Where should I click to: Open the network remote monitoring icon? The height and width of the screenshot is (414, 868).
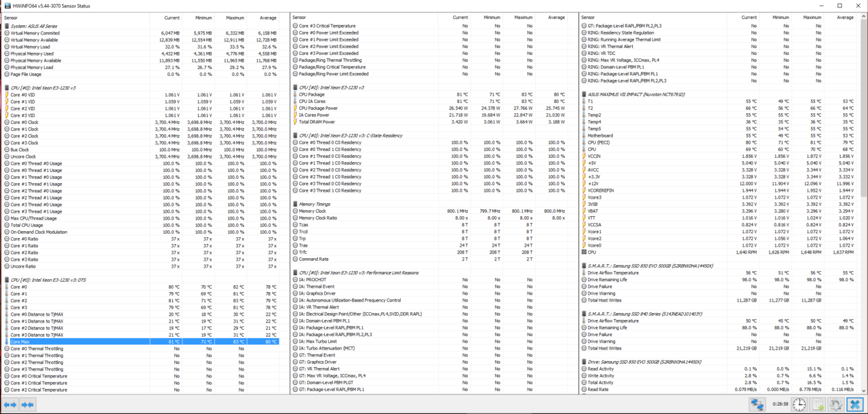pos(757,405)
